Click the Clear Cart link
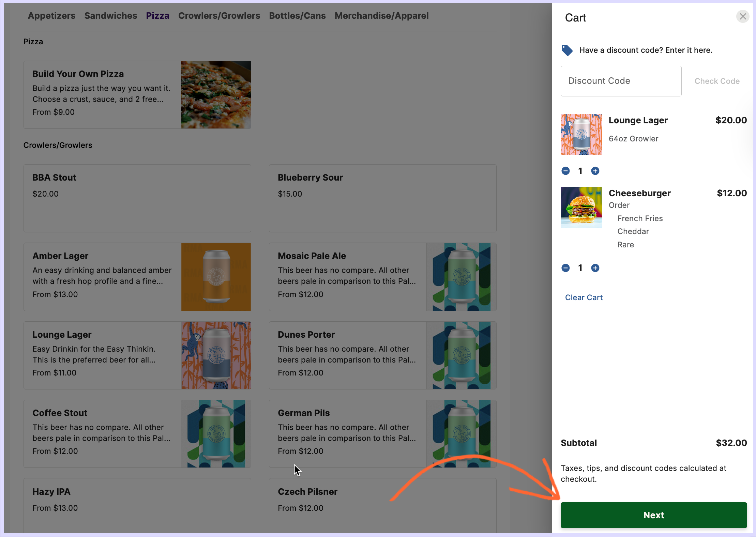Viewport: 756px width, 537px height. pyautogui.click(x=584, y=297)
